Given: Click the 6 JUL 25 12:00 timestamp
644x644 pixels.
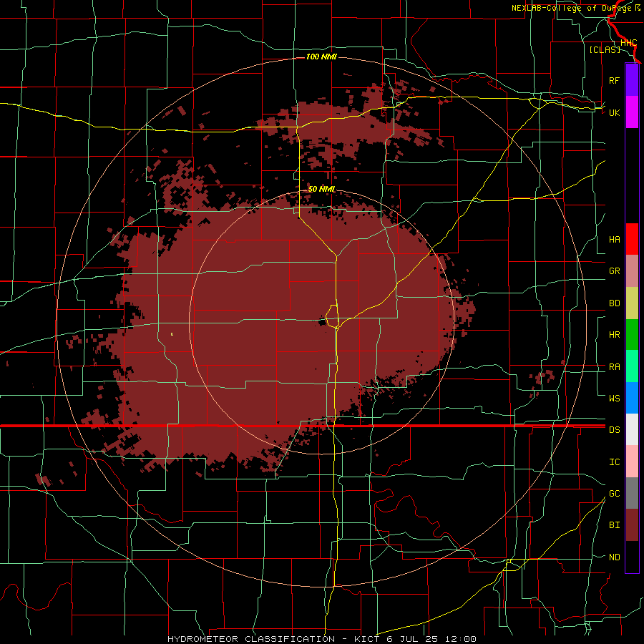Looking at the screenshot, I should pos(431,639).
